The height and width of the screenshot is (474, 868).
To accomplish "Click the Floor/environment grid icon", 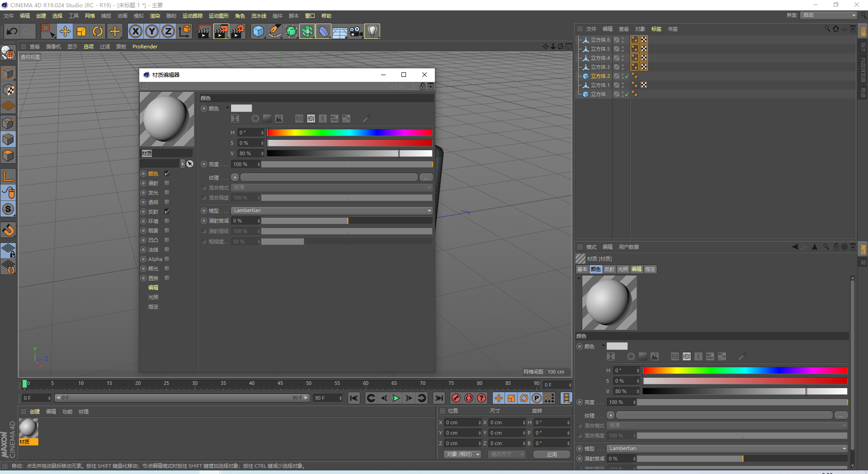I will [340, 31].
